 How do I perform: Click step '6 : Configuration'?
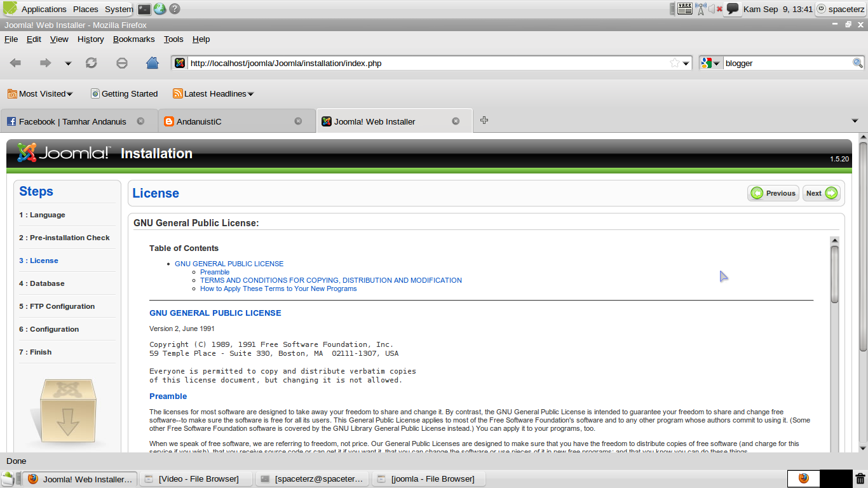[x=49, y=329]
